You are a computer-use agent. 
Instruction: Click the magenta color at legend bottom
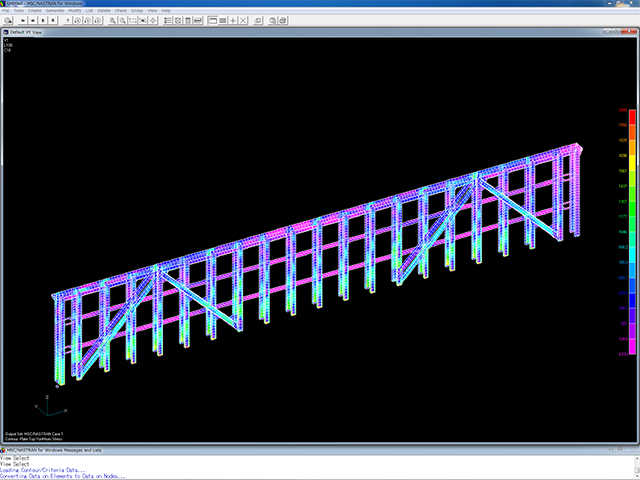coord(632,350)
